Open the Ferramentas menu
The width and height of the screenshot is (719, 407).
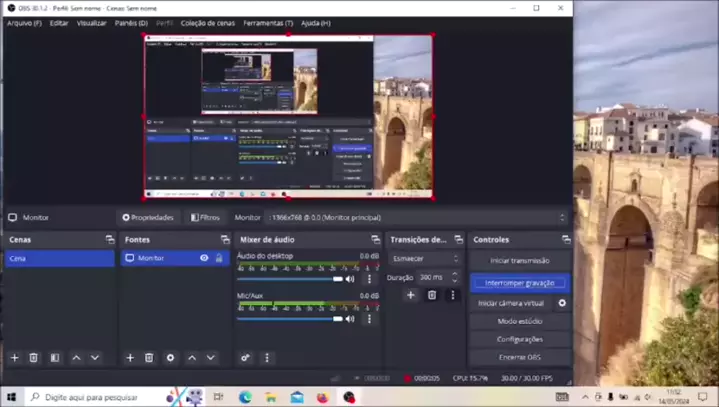click(268, 22)
